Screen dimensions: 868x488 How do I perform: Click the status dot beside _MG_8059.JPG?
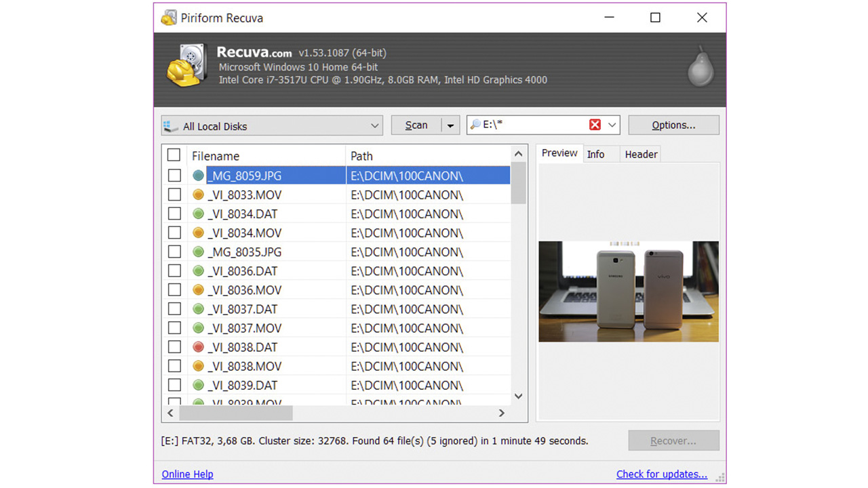point(198,176)
